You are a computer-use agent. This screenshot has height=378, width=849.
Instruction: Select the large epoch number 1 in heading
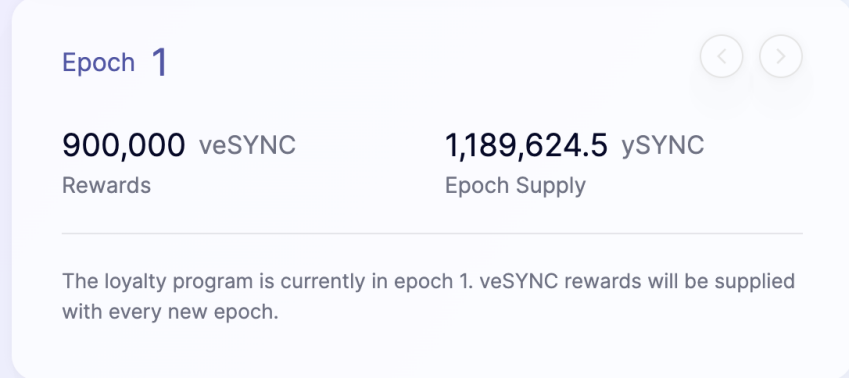pos(160,62)
